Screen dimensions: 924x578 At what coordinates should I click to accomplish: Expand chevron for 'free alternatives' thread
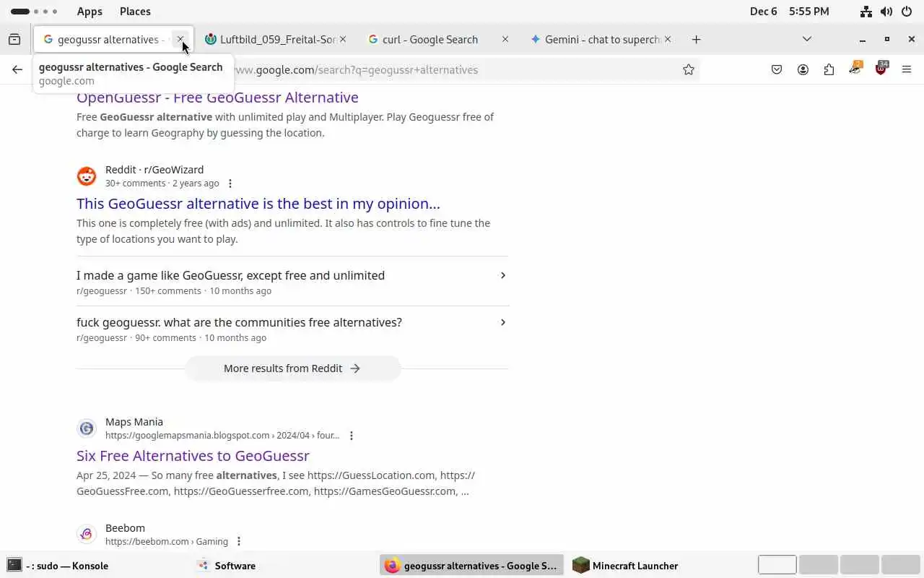click(x=503, y=322)
